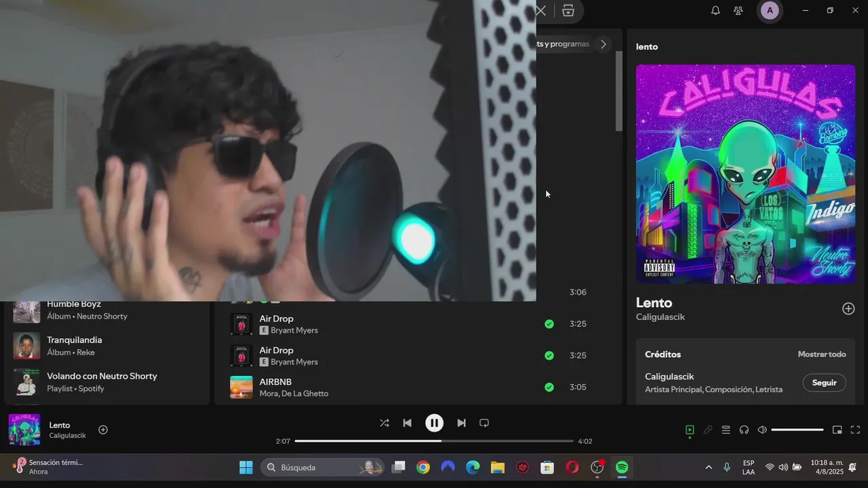
Task: Toggle the Now Playing view icon
Action: (690, 430)
